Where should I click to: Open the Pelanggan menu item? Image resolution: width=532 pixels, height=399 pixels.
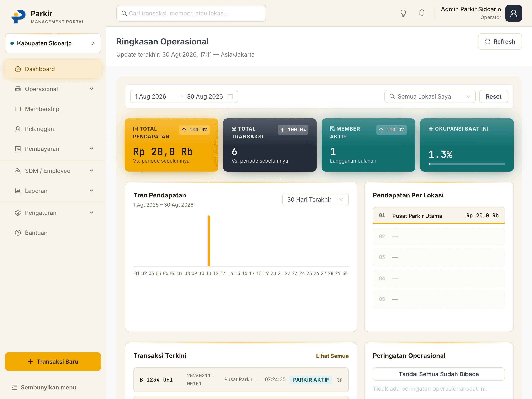(x=53, y=129)
